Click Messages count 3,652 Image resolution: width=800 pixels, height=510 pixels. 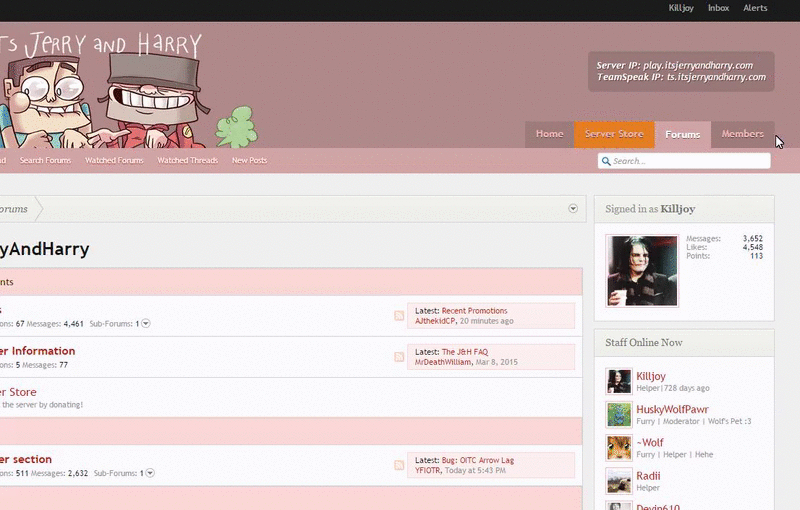click(753, 238)
